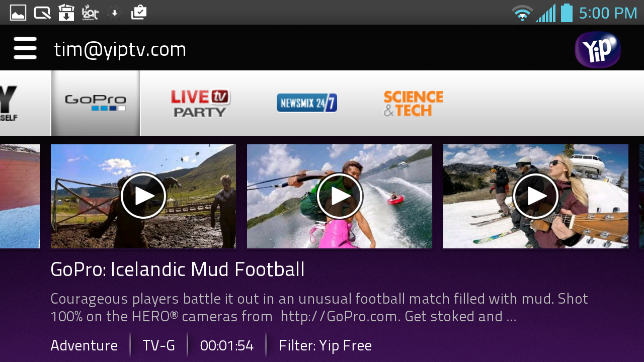
Task: Open the hamburger menu
Action: (25, 48)
